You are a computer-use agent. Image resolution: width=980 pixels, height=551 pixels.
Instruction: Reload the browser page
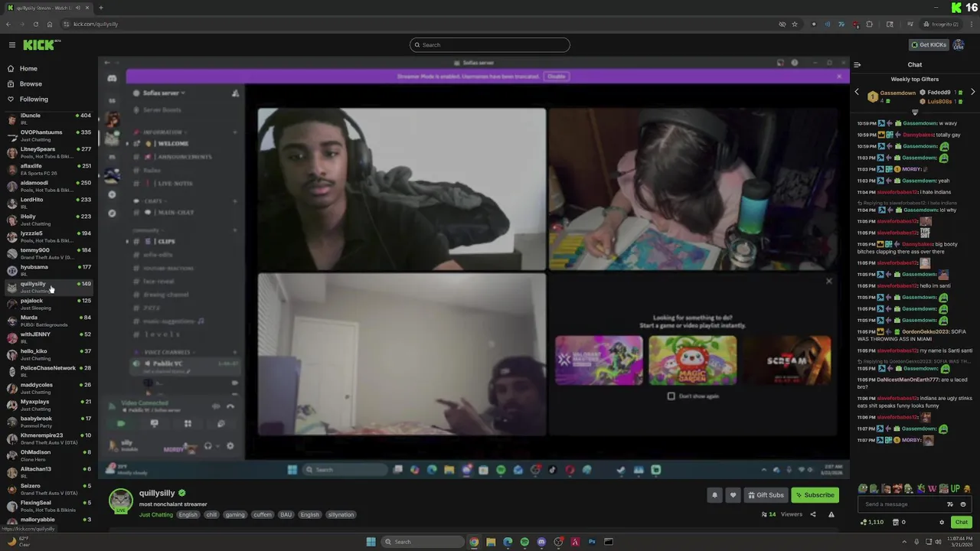click(35, 24)
